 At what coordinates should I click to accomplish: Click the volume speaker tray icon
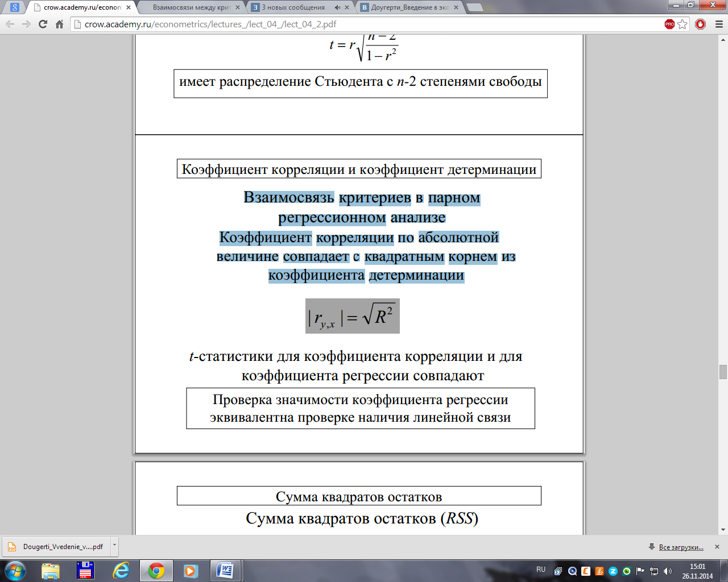point(668,571)
